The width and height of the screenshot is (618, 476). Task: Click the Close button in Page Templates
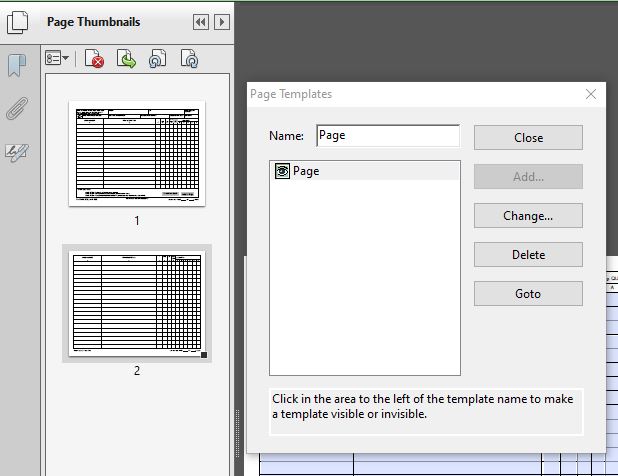click(528, 138)
